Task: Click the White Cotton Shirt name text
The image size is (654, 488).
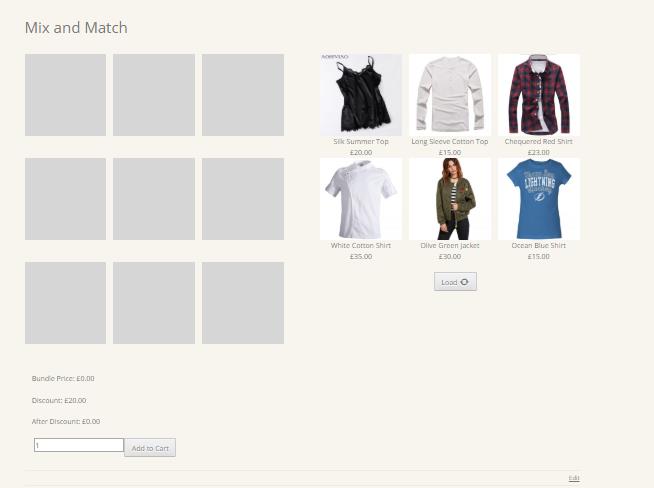Action: pyautogui.click(x=361, y=245)
